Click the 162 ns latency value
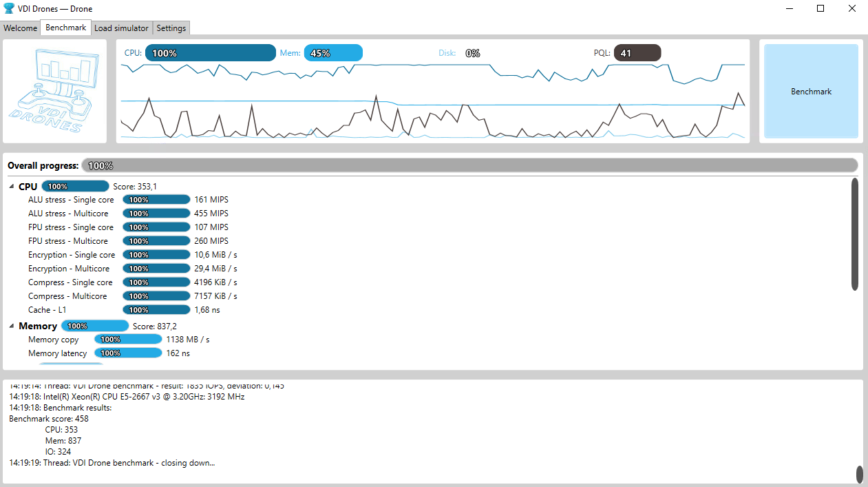 pos(178,353)
